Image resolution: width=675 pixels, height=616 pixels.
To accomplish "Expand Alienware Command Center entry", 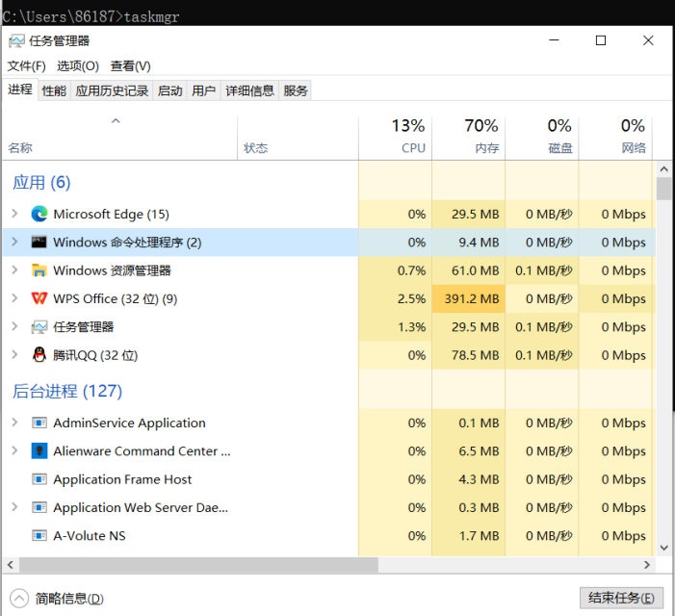I will point(14,450).
